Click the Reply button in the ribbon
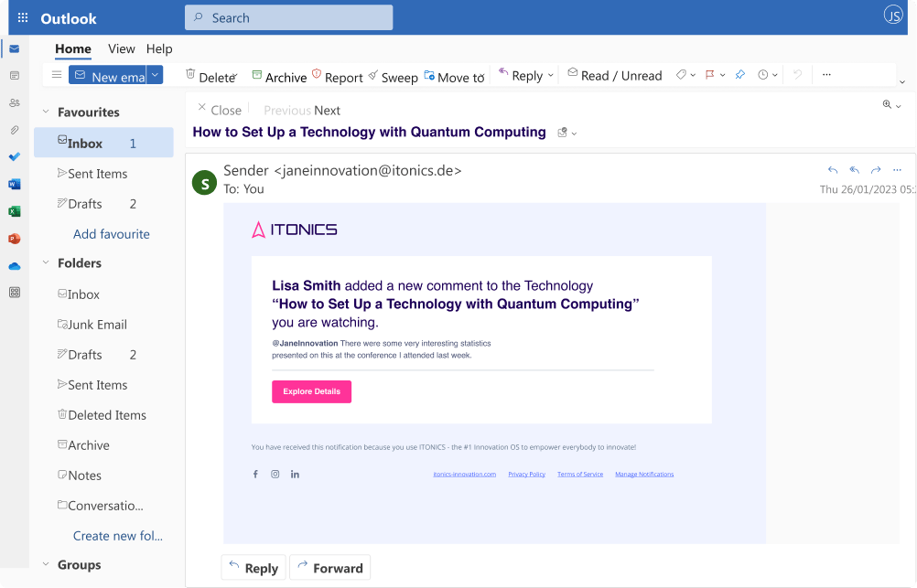This screenshot has height=588, width=917. pos(521,75)
